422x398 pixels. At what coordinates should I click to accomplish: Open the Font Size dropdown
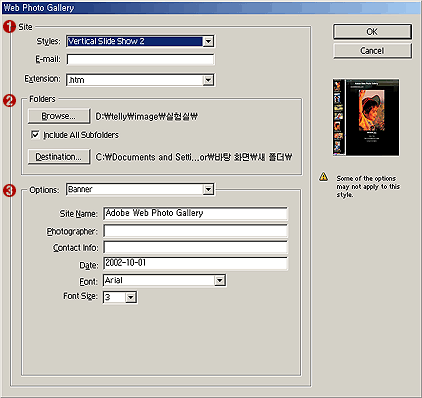point(131,297)
